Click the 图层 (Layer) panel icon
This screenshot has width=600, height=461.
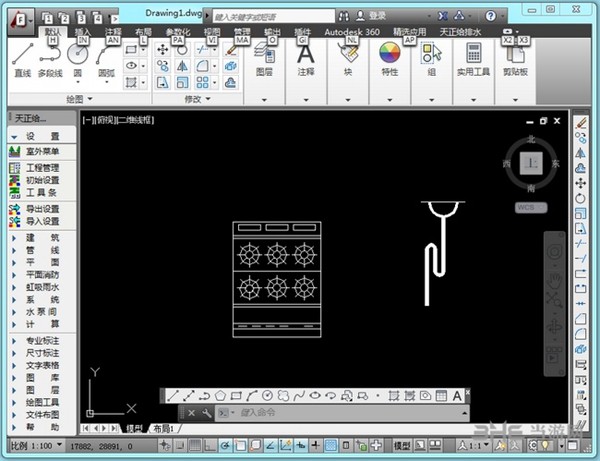(264, 55)
